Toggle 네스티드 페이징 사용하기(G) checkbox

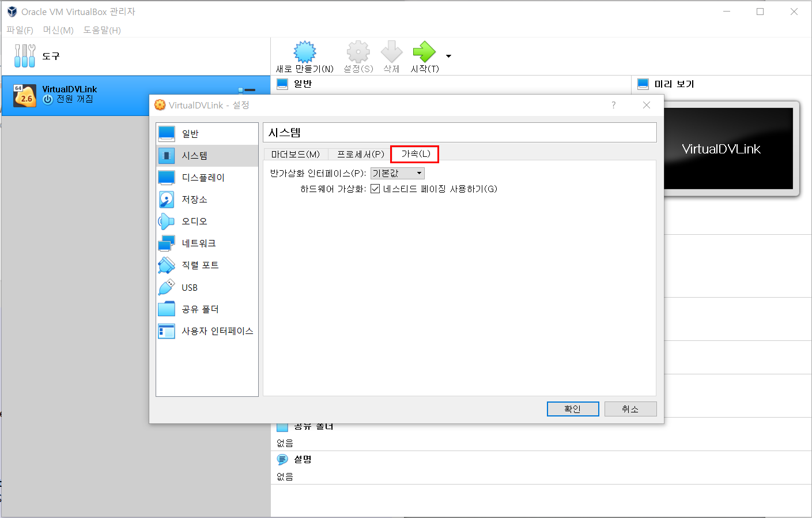375,189
